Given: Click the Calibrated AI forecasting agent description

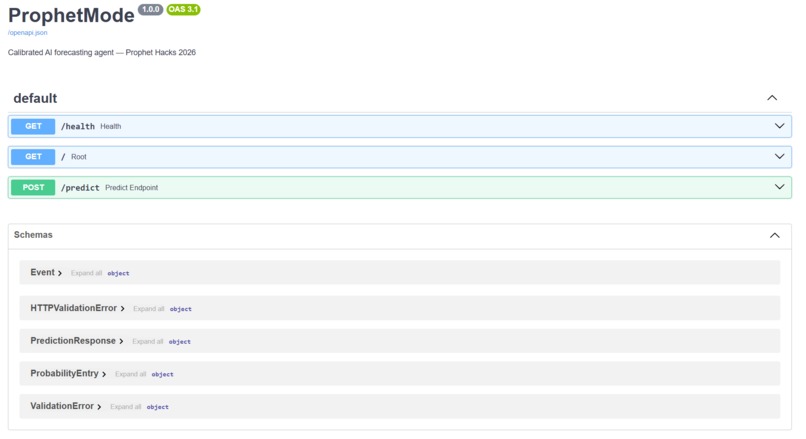Looking at the screenshot, I should coord(102,52).
